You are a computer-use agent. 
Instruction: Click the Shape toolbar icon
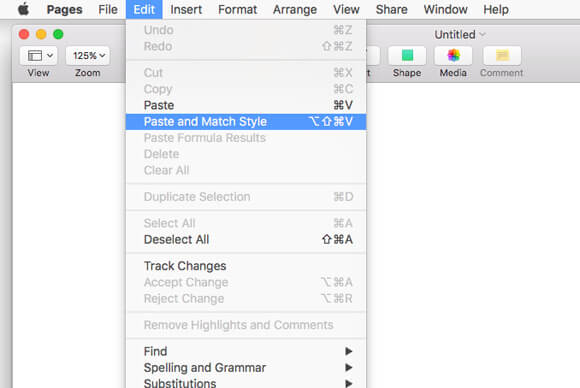tap(407, 56)
